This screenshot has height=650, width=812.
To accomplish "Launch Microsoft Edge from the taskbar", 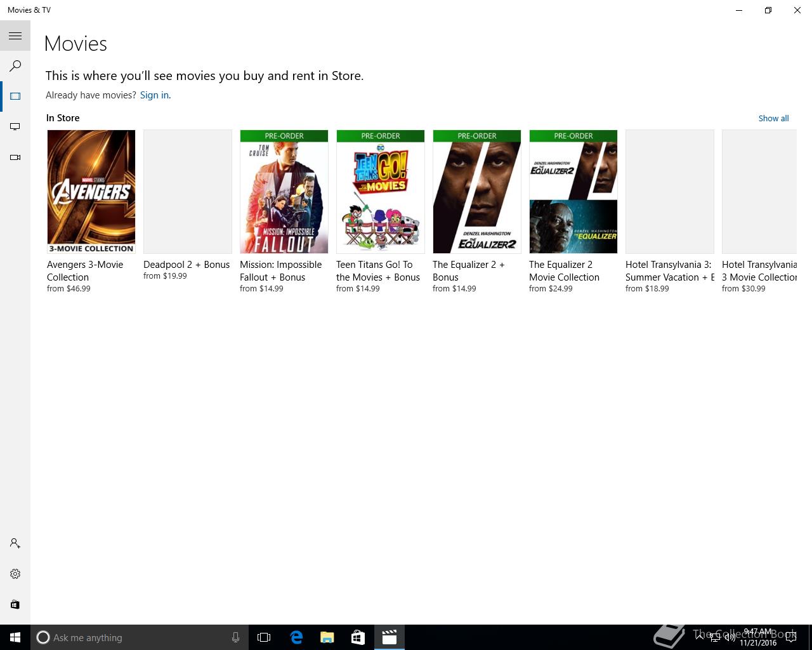I will tap(296, 637).
